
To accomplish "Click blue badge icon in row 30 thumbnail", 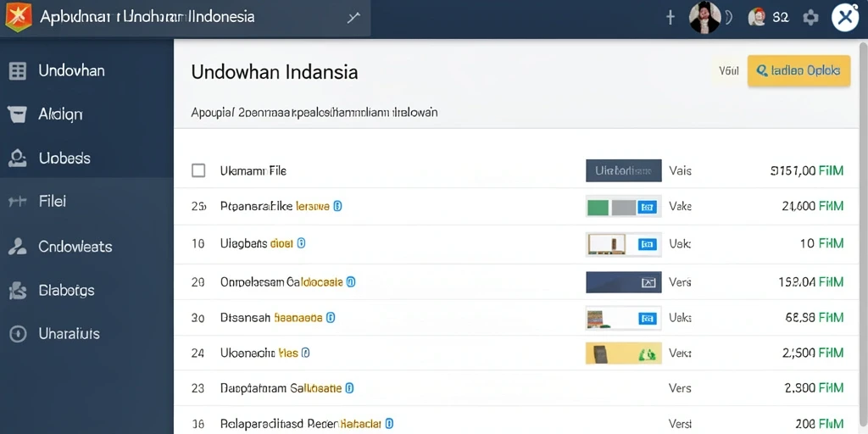I will click(x=647, y=319).
